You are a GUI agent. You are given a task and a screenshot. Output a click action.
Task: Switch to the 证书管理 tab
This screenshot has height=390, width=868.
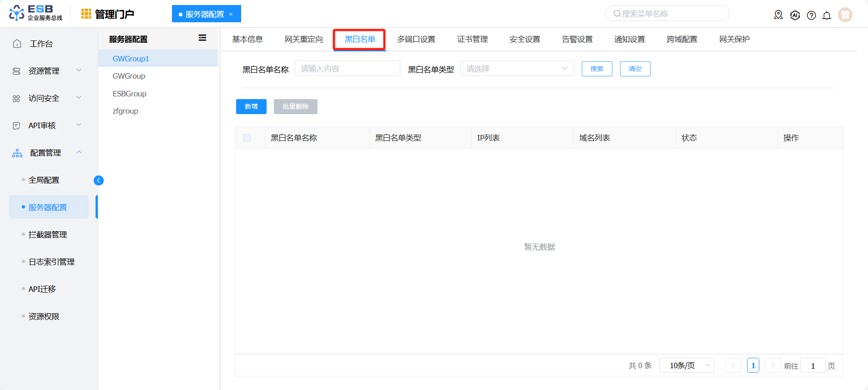click(472, 40)
